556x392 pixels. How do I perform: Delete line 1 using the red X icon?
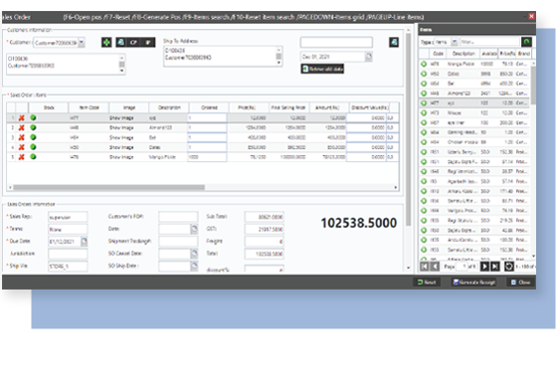click(22, 118)
